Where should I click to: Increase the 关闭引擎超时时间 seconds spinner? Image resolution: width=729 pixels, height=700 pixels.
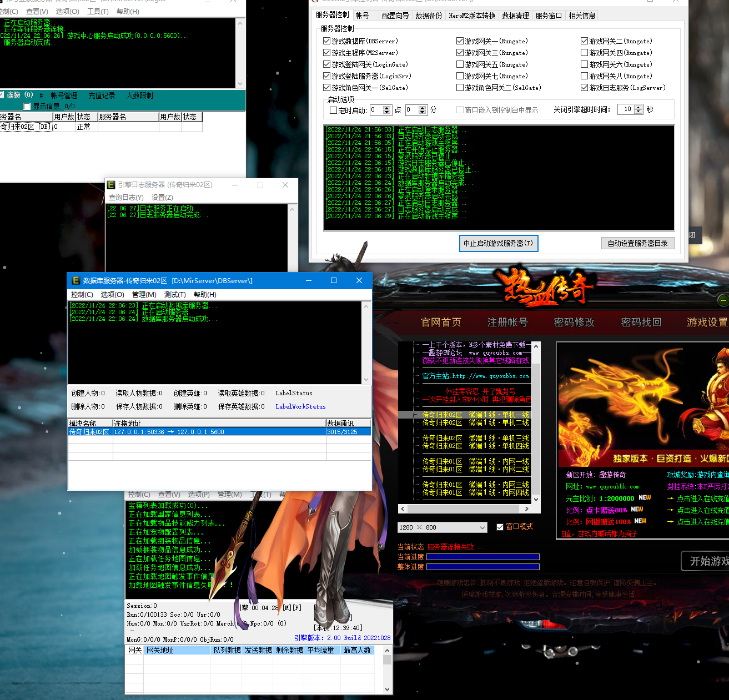pos(638,107)
